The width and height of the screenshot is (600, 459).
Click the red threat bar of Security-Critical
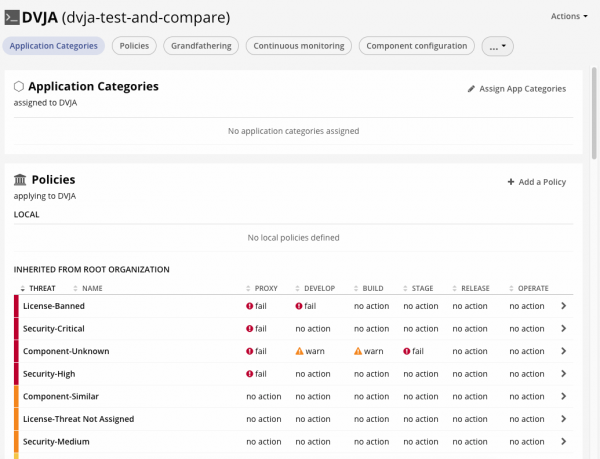pyautogui.click(x=16, y=329)
